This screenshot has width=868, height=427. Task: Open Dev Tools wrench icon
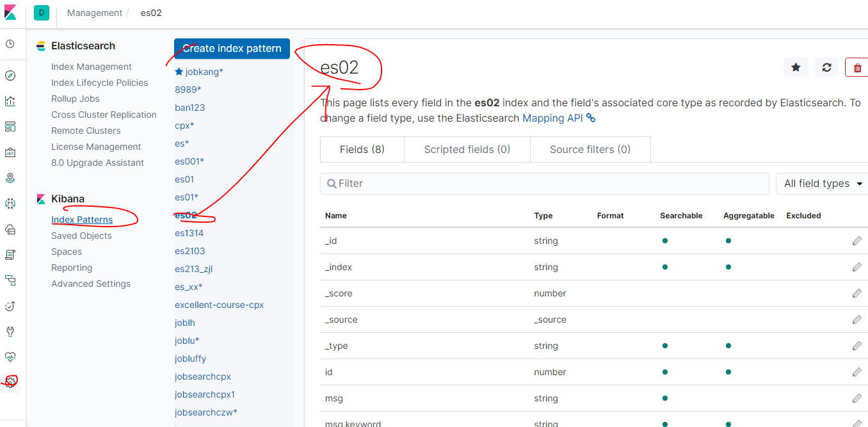tap(10, 332)
